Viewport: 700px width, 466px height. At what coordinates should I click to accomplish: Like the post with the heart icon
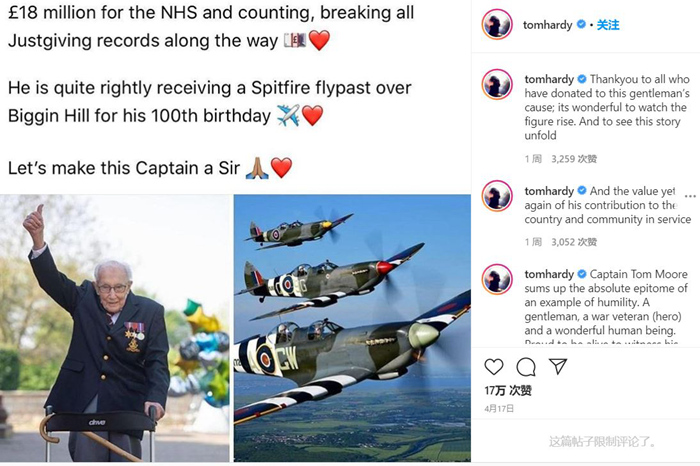[494, 366]
